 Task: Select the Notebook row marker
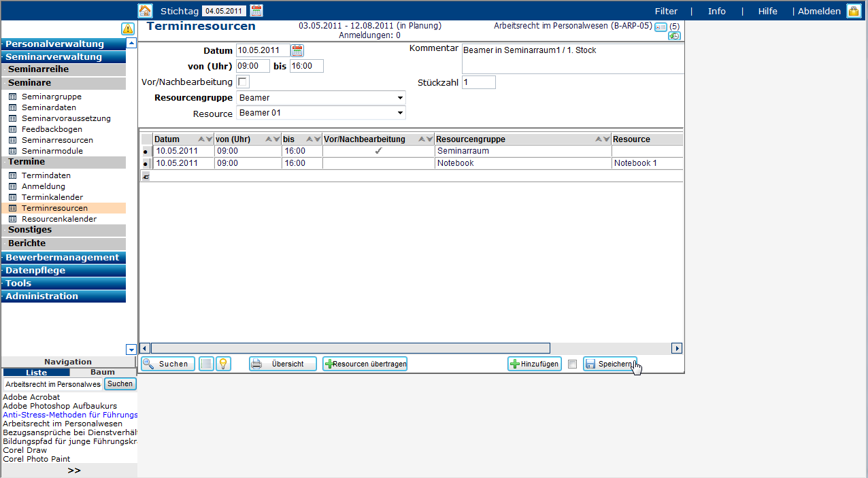pos(146,163)
